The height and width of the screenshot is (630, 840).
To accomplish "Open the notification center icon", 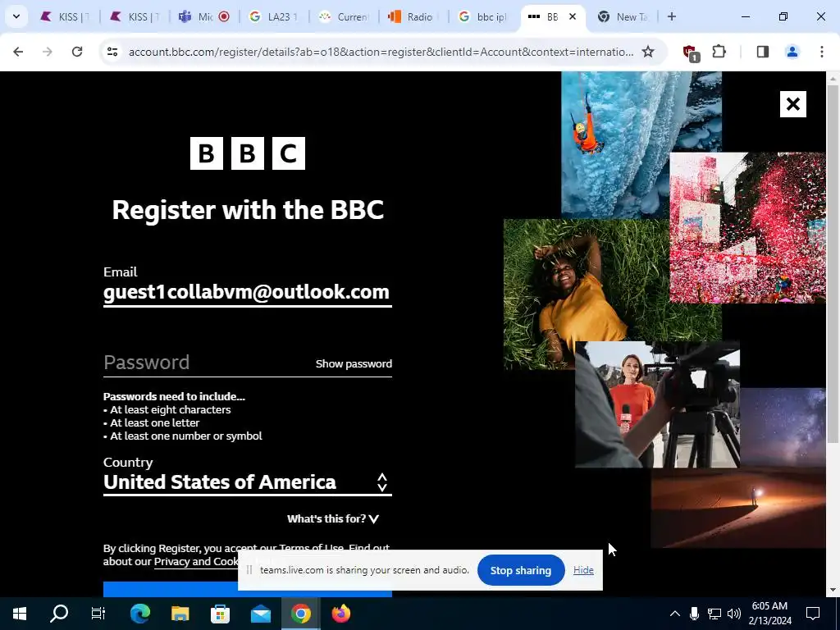I will [x=813, y=614].
